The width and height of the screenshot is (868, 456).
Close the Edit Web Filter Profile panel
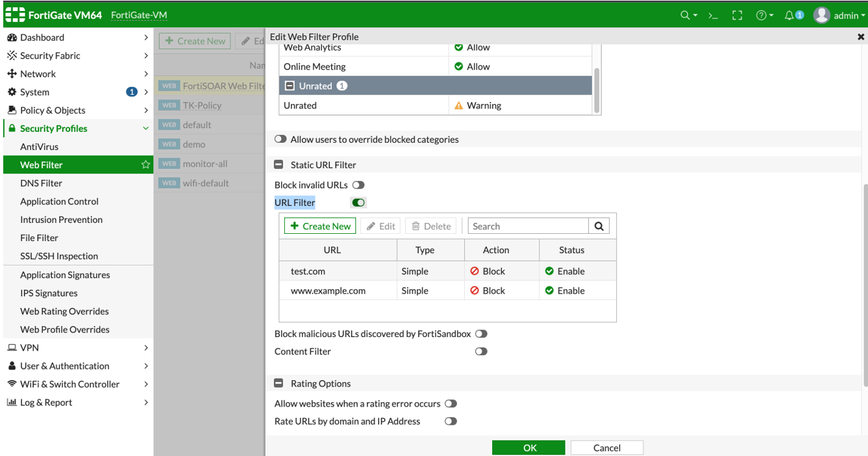[x=861, y=37]
